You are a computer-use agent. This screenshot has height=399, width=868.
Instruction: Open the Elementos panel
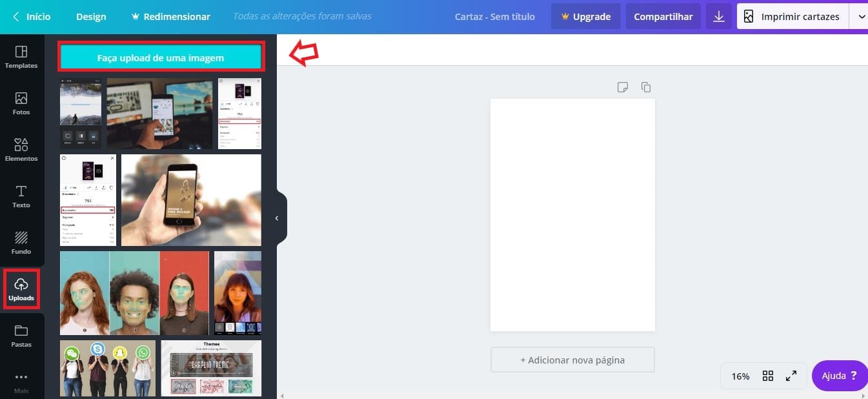click(x=21, y=150)
